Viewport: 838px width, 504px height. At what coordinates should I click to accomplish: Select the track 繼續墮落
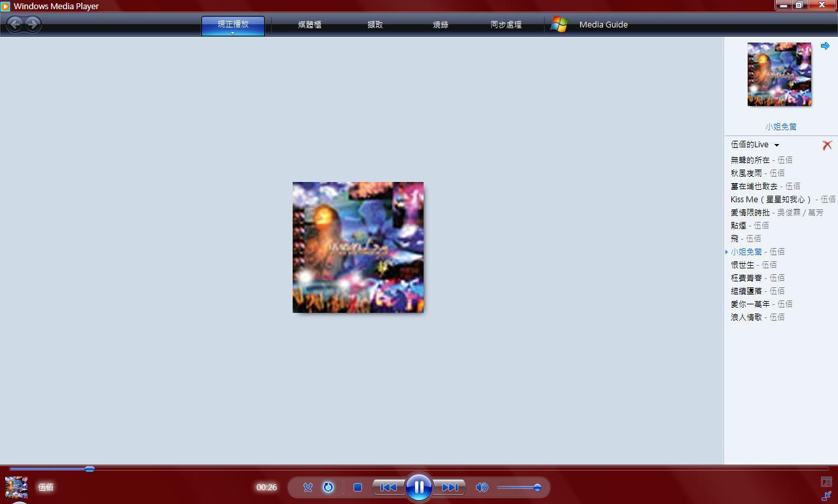pos(757,291)
